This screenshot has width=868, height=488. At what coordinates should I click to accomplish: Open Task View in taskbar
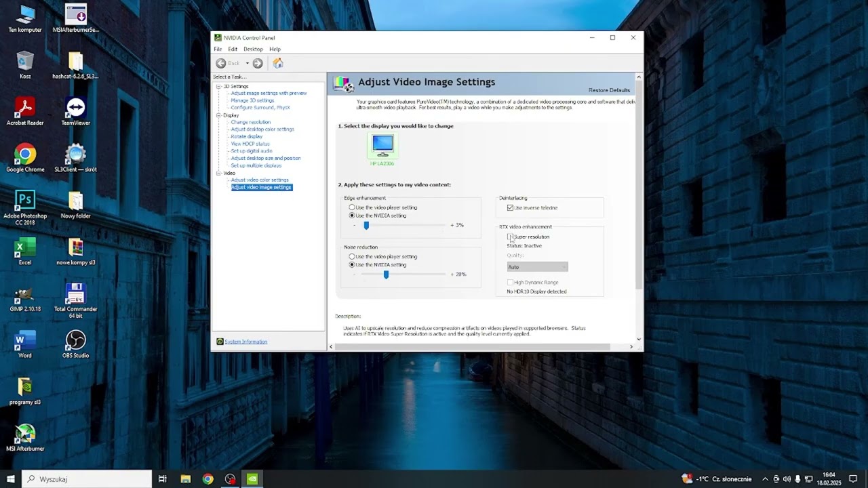(x=163, y=479)
